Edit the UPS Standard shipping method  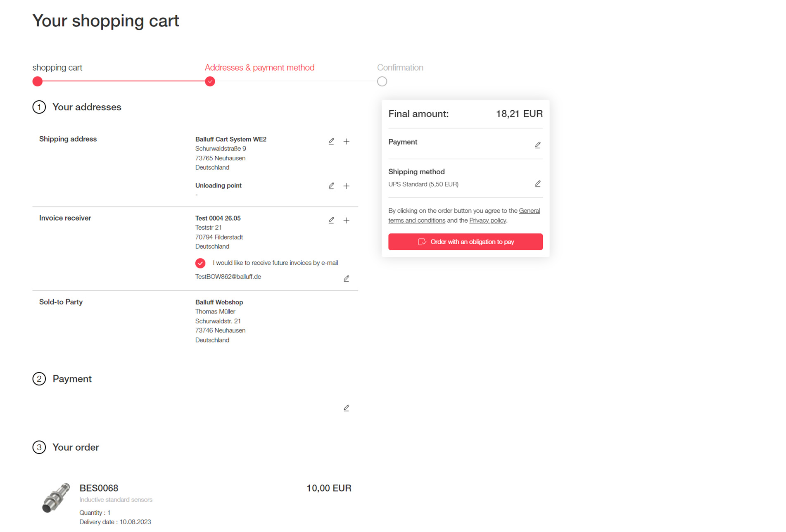(x=538, y=183)
